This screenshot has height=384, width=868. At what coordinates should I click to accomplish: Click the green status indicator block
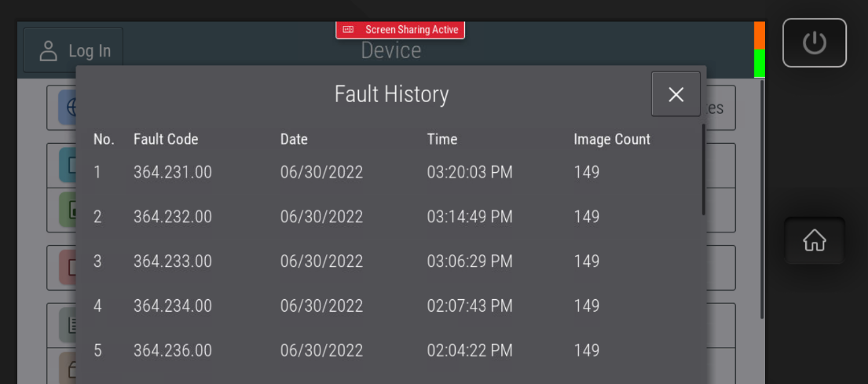tap(760, 64)
